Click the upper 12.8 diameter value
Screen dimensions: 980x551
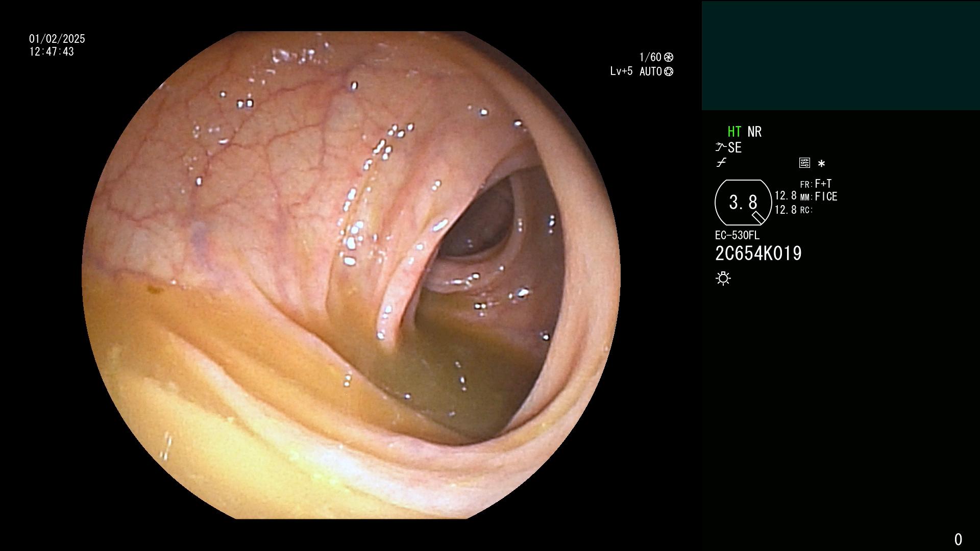tap(786, 196)
